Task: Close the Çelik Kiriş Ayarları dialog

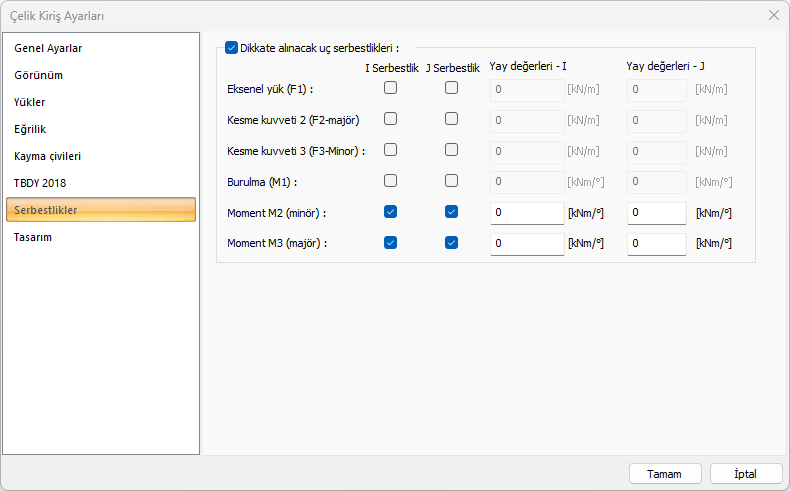Action: tap(773, 15)
